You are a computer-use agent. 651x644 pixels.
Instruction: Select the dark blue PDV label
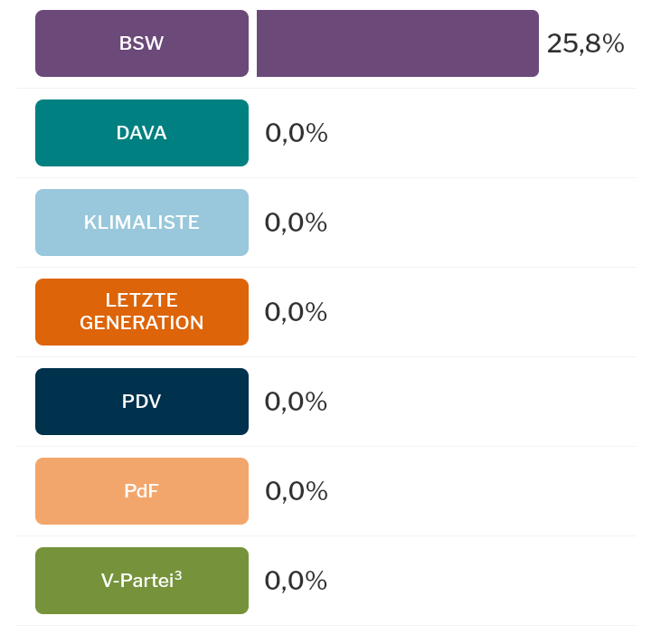click(141, 402)
